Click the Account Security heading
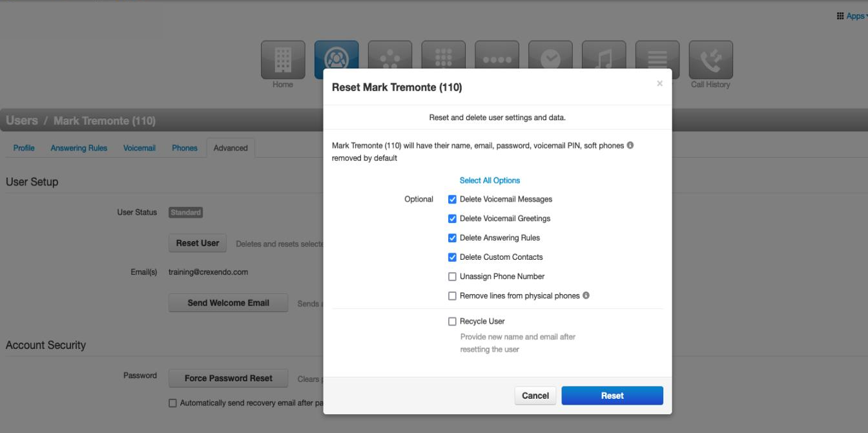868x433 pixels. point(46,345)
